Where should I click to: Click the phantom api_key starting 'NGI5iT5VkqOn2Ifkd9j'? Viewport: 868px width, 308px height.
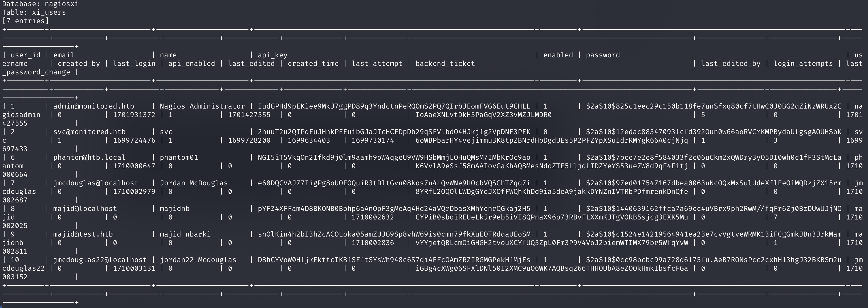point(394,158)
